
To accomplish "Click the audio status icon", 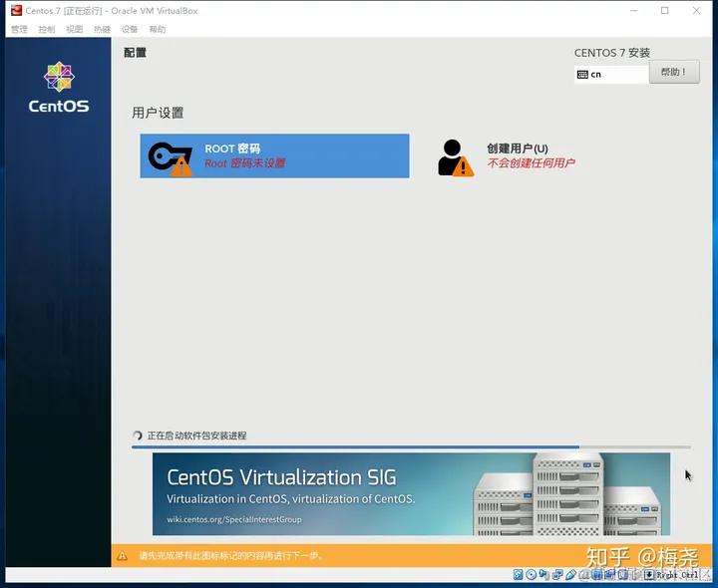I will 544,574.
